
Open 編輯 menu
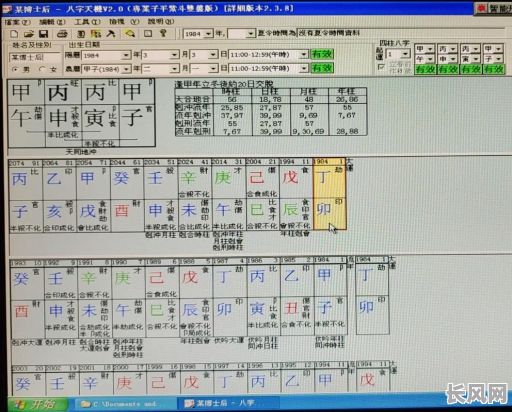tap(52, 22)
